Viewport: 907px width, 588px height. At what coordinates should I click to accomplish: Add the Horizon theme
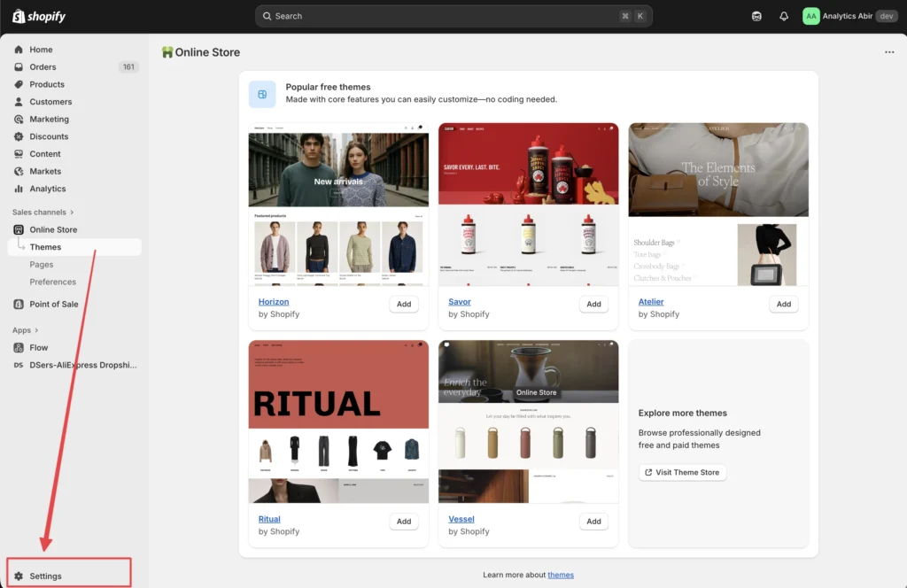click(404, 304)
